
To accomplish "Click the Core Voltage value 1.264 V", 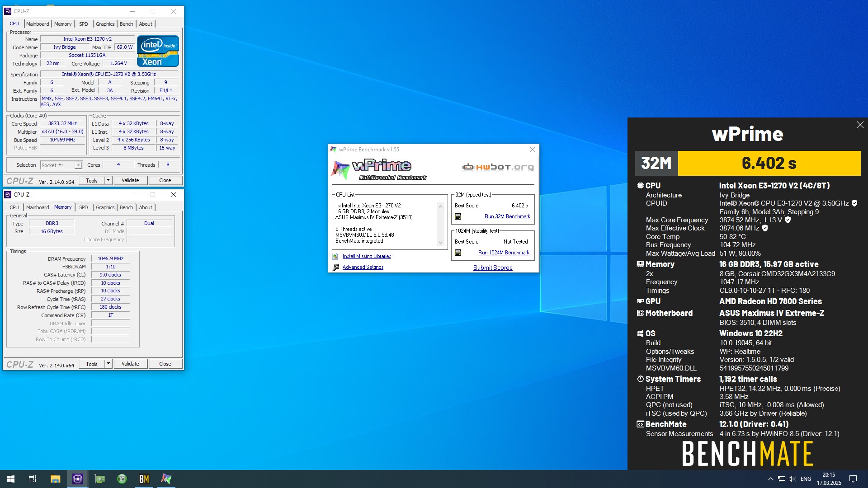I will [x=118, y=63].
